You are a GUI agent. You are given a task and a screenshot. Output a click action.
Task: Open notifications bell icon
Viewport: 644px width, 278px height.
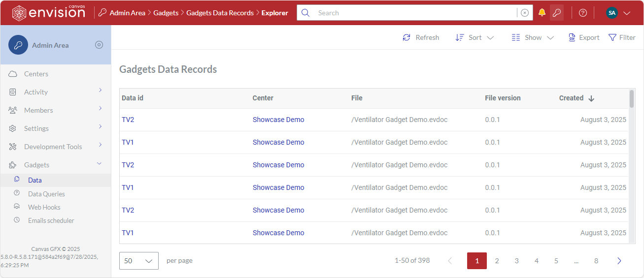pos(542,13)
